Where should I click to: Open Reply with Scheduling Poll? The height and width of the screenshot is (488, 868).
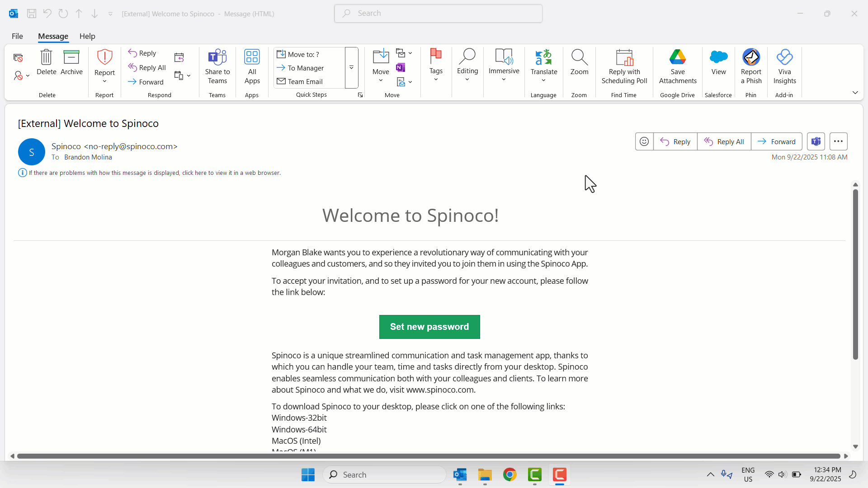click(x=624, y=58)
